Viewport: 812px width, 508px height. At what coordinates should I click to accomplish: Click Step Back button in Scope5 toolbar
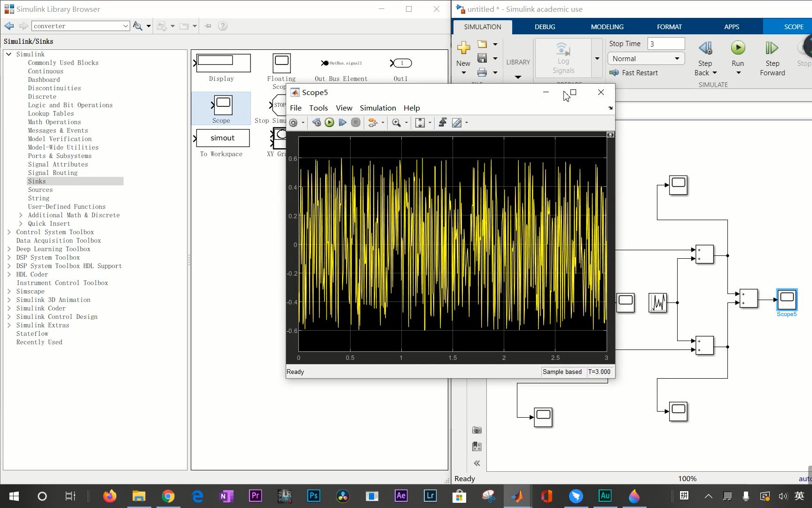point(317,123)
